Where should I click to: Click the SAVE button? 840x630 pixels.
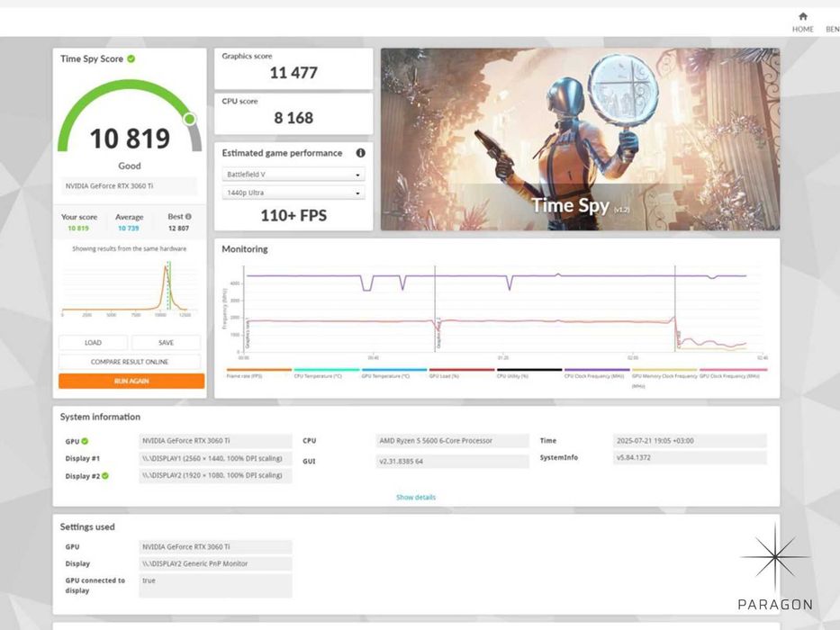point(166,343)
